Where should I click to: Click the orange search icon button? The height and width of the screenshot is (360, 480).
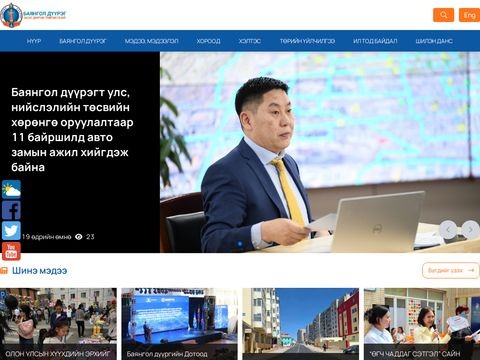tap(443, 15)
